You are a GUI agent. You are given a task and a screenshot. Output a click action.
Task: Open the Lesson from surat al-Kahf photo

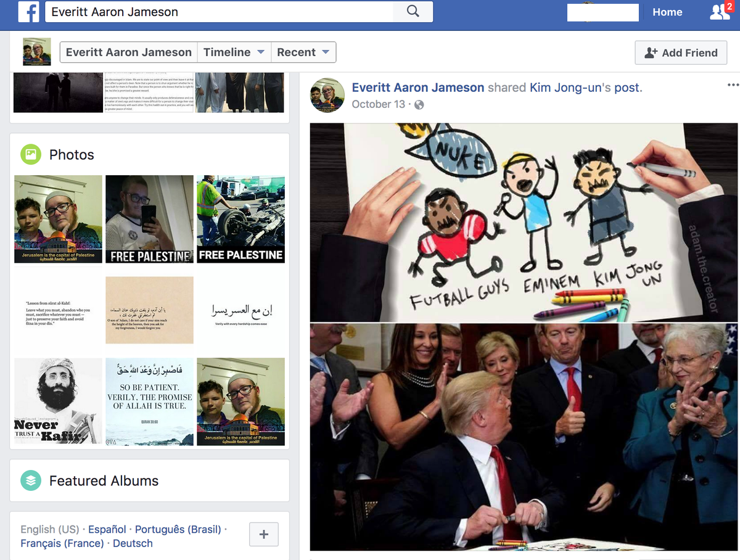click(59, 310)
